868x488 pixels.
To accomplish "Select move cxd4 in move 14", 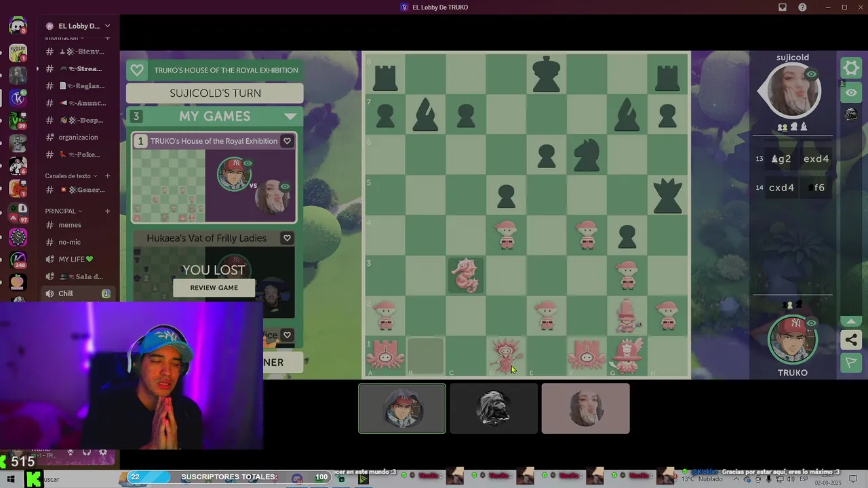I will pos(781,188).
